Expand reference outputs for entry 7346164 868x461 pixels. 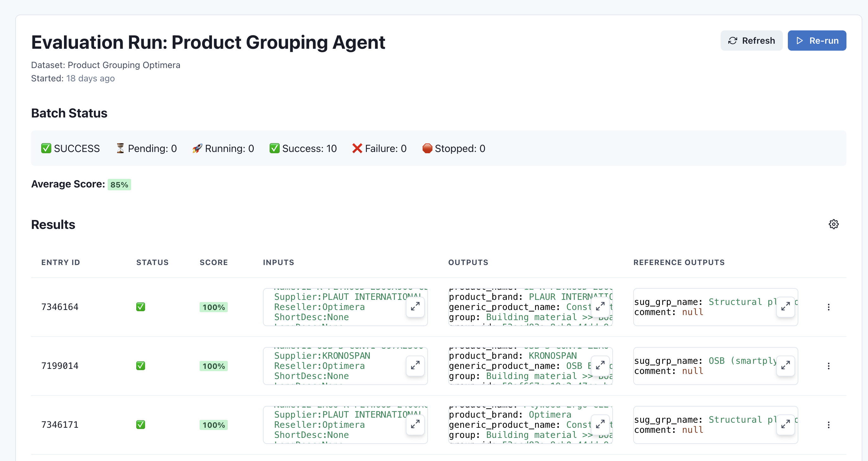785,307
